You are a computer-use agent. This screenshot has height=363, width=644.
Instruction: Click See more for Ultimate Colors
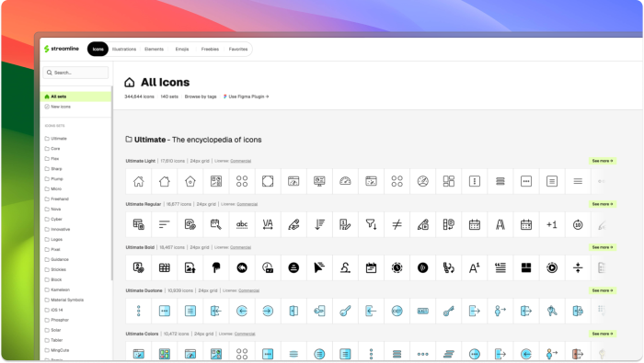tap(602, 334)
